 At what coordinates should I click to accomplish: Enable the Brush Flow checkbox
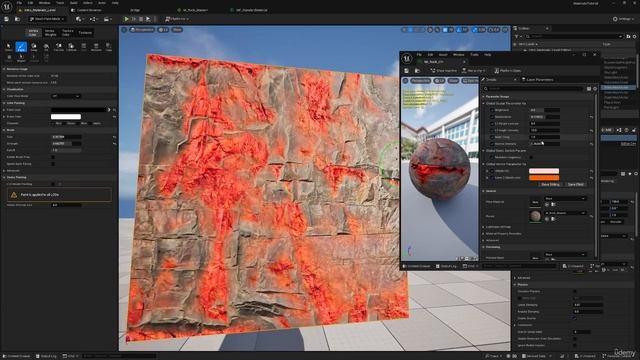53,157
